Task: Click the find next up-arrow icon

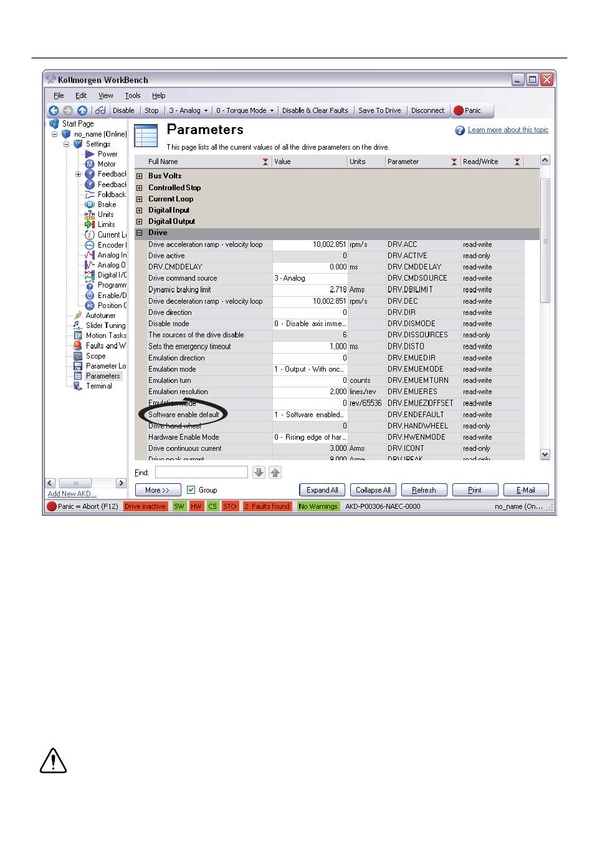Action: pos(275,473)
